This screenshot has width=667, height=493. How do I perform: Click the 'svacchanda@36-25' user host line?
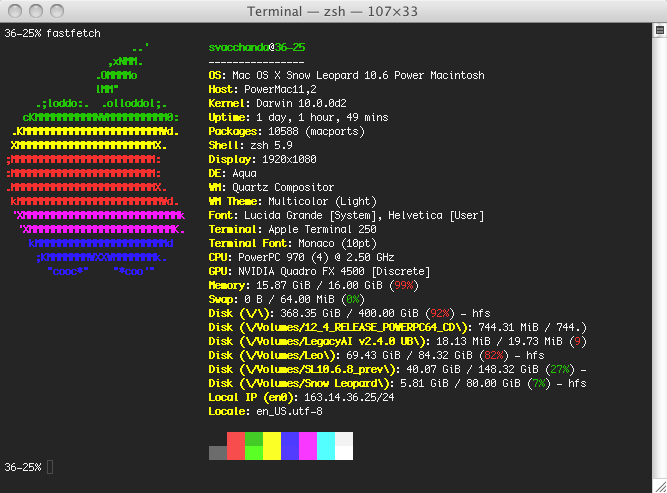pos(257,47)
